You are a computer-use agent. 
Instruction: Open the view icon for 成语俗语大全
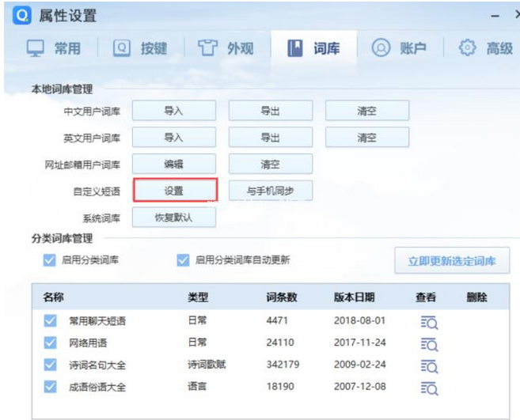pos(430,388)
